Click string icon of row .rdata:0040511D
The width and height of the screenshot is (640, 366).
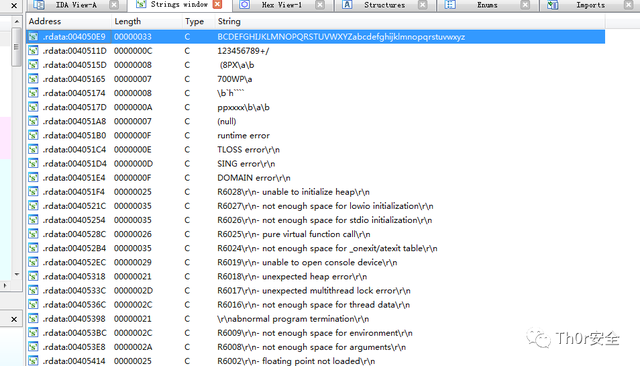pyautogui.click(x=33, y=51)
